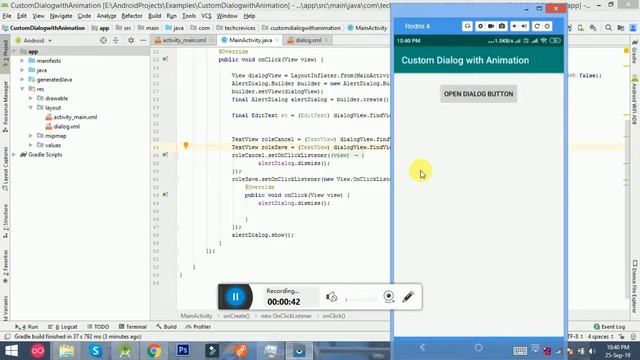Click onCreate() in the bottom editor breadcrumb
This screenshot has height=360, width=640.
(236, 316)
